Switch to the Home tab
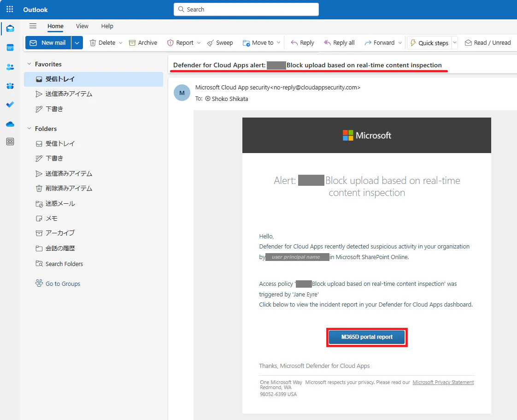Image resolution: width=517 pixels, height=420 pixels. (x=55, y=26)
